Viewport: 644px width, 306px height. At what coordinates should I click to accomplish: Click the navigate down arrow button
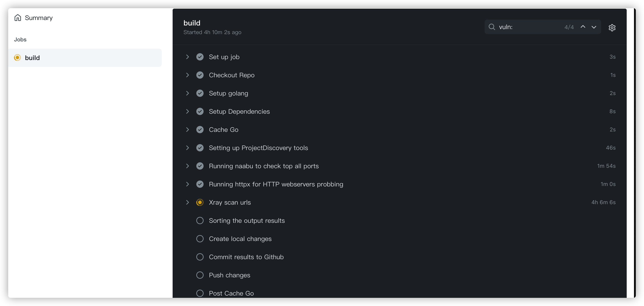tap(594, 27)
